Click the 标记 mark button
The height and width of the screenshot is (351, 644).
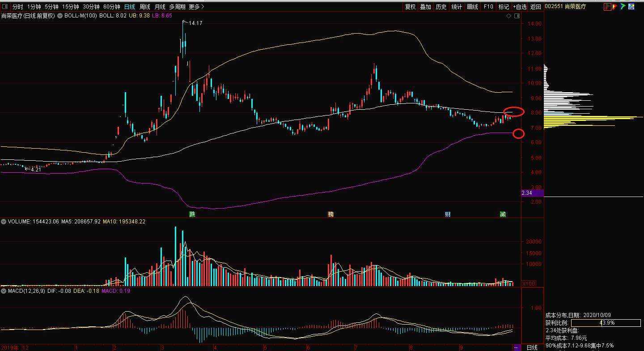pos(504,7)
